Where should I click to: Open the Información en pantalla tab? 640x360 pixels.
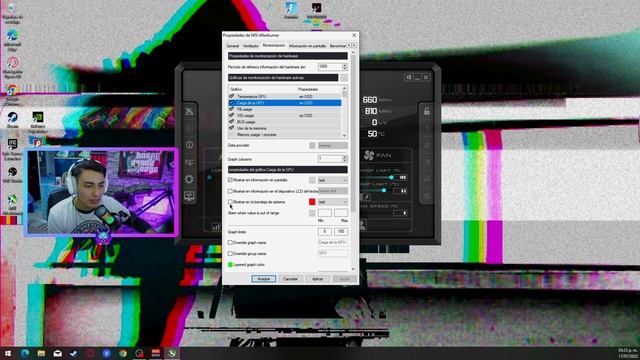307,46
